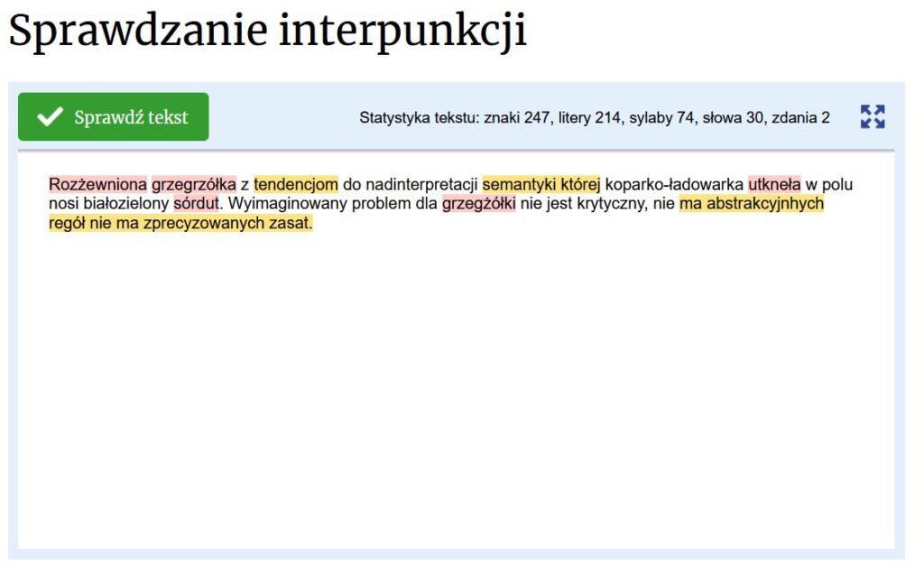
Task: Open suggestion for highlighted phrase semantyki której
Action: point(541,185)
